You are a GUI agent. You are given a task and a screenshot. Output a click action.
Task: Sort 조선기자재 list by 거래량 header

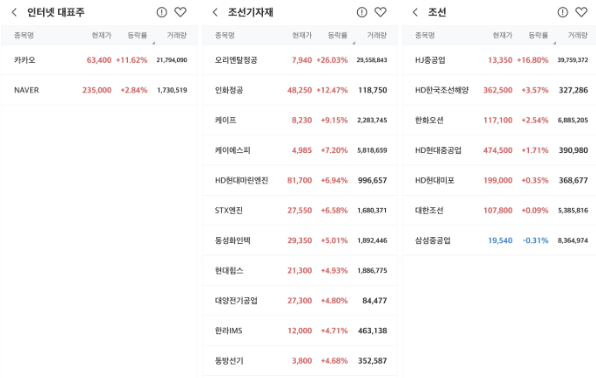(x=377, y=35)
